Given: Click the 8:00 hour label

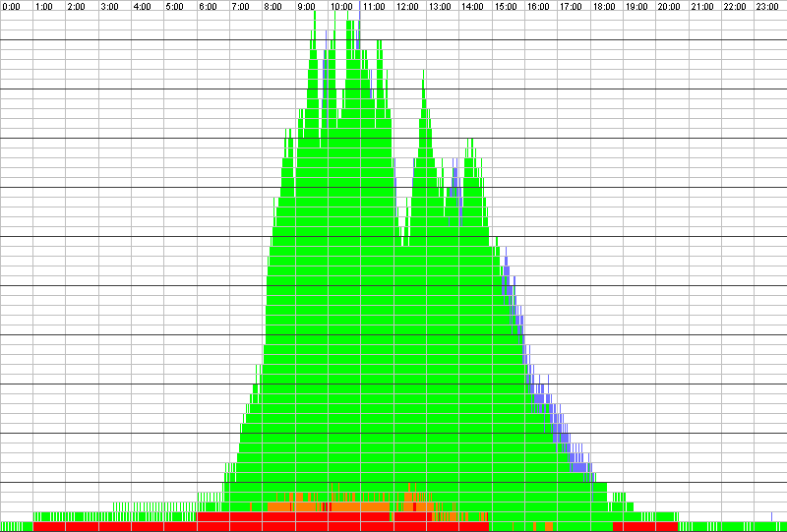Looking at the screenshot, I should pos(273,7).
